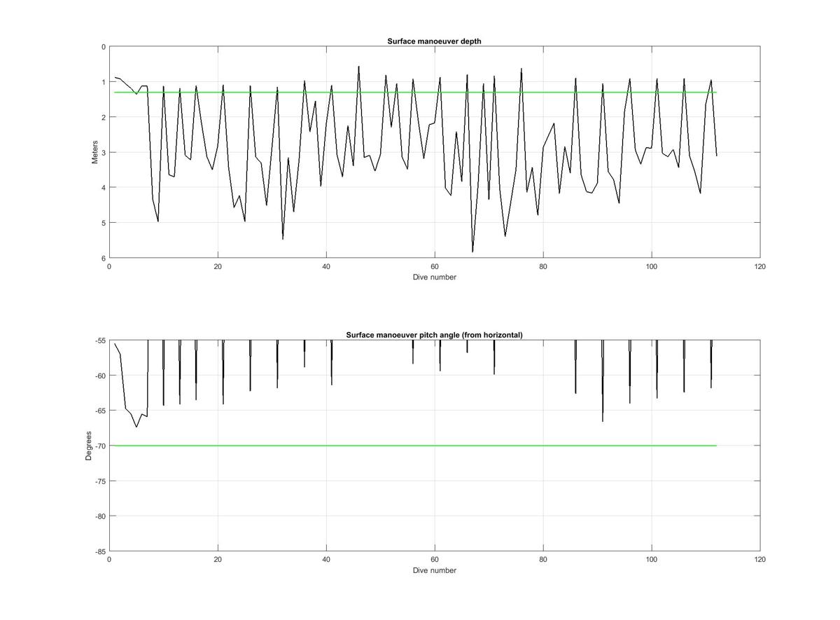Click x-axis tick '120' on pitch angle plot
Viewport: 840px width, 620px height.
click(760, 560)
